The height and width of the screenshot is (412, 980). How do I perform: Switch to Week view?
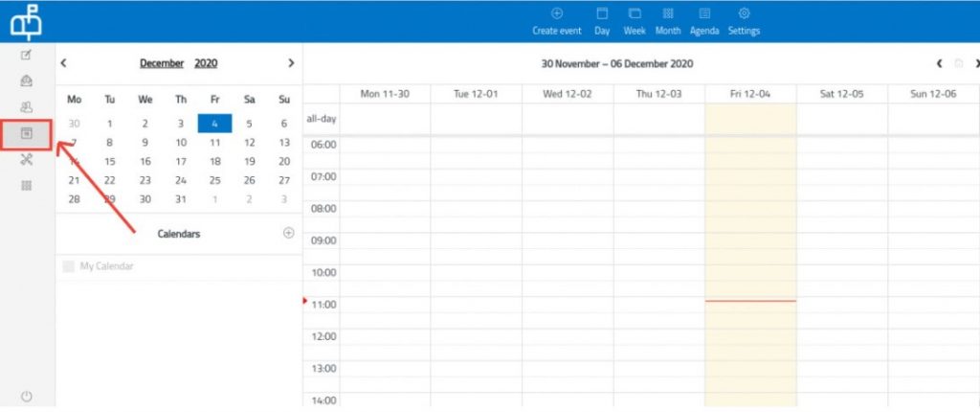[x=634, y=14]
